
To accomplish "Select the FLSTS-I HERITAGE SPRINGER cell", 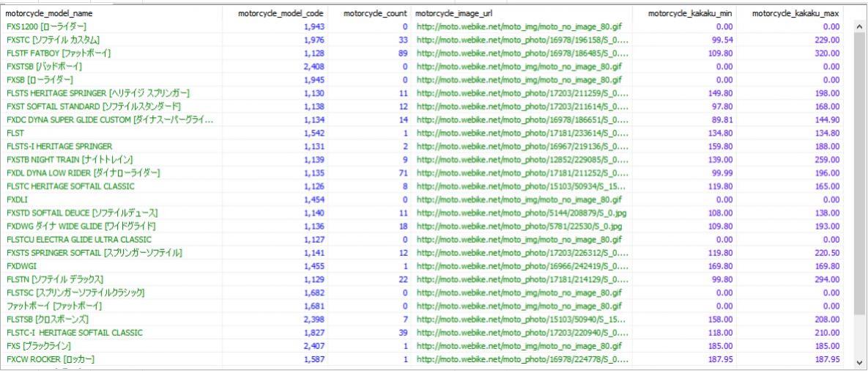I will pos(111,146).
